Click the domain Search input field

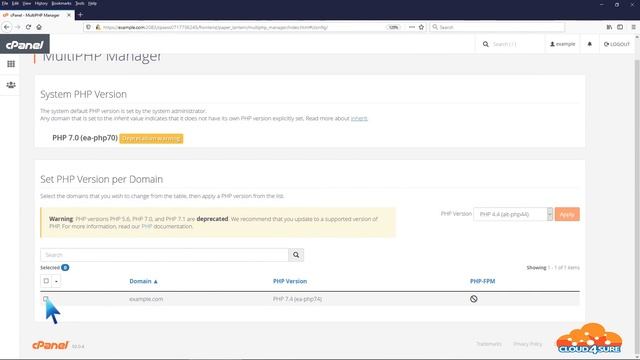pyautogui.click(x=164, y=255)
